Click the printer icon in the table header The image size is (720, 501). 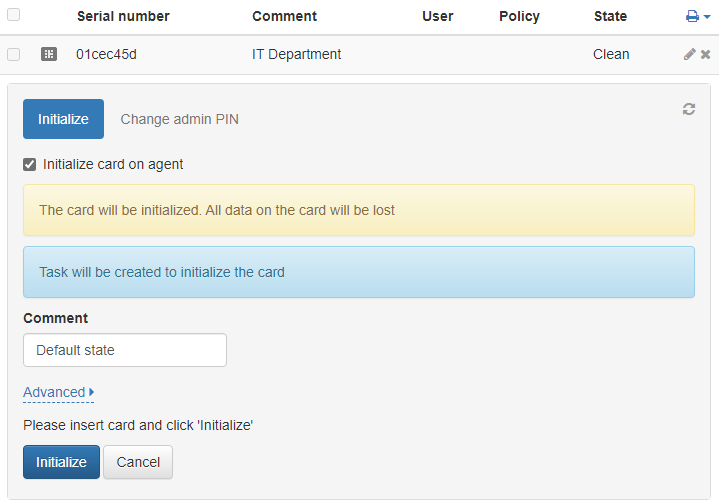click(691, 17)
